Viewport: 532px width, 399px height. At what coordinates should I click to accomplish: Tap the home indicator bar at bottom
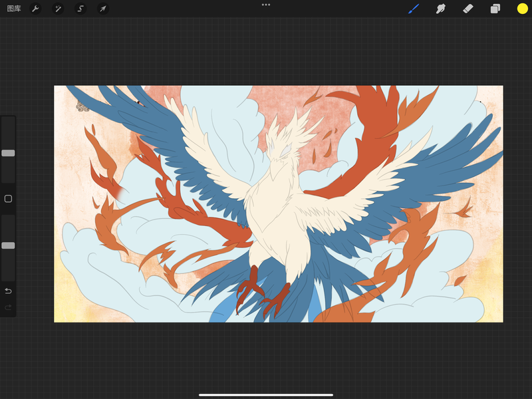click(x=266, y=395)
